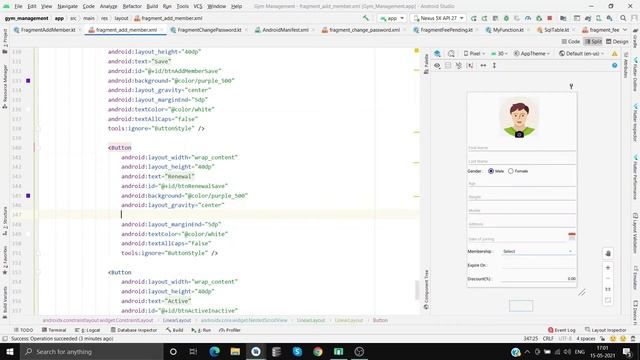Click the layout warnings triangle icon
The height and width of the screenshot is (360, 640).
point(614,53)
